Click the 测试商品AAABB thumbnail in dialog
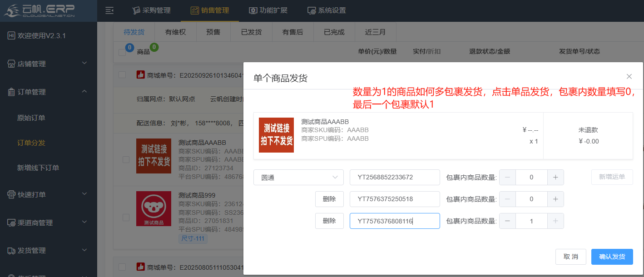The width and height of the screenshot is (644, 277). pos(276,135)
